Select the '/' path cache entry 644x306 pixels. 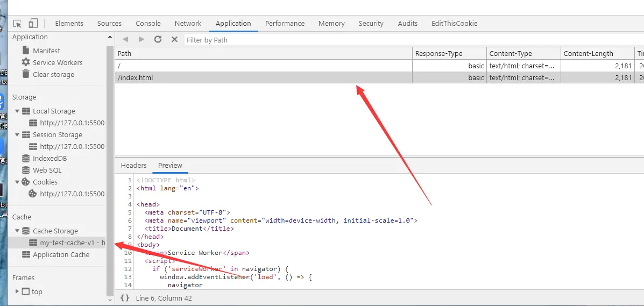379,66
